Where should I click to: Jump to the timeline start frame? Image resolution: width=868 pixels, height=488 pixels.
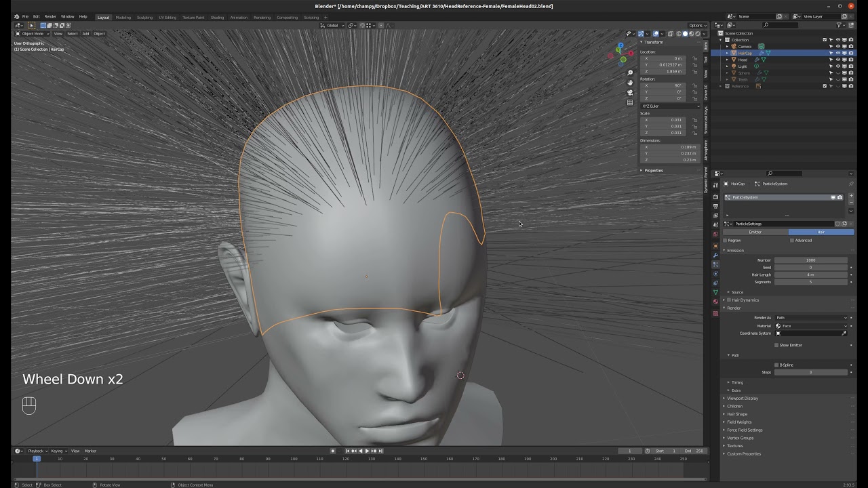click(347, 451)
